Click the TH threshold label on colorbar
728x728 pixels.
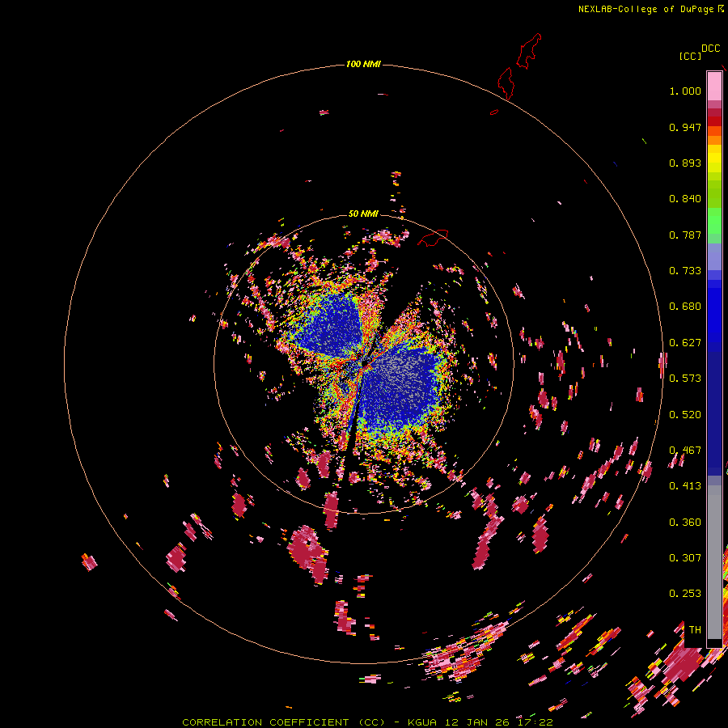695,630
